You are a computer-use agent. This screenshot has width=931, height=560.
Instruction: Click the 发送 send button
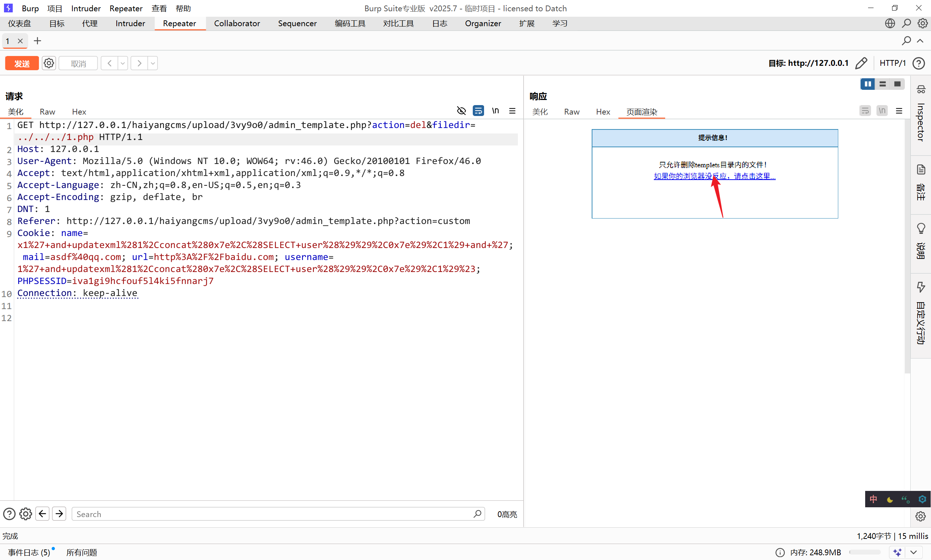coord(22,63)
